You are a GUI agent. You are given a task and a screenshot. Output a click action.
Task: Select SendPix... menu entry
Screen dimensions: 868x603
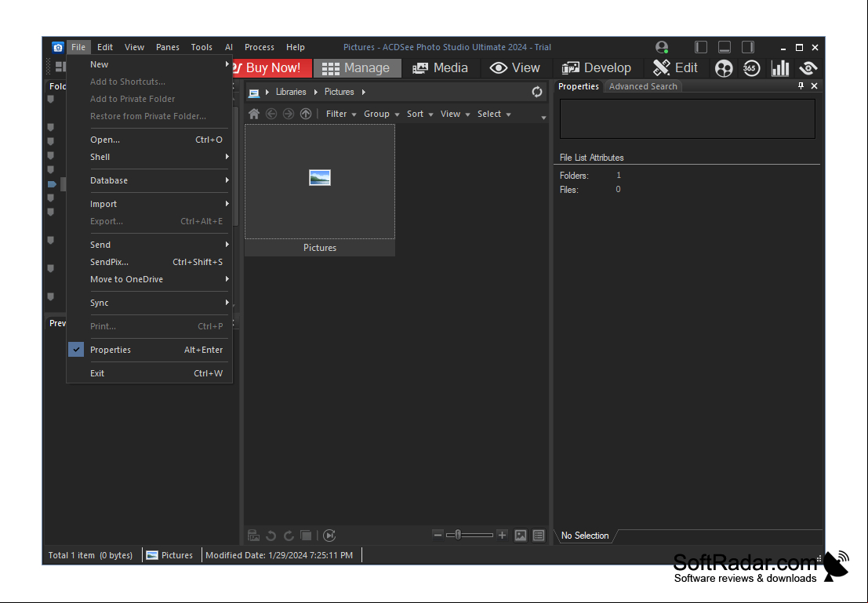pyautogui.click(x=149, y=263)
